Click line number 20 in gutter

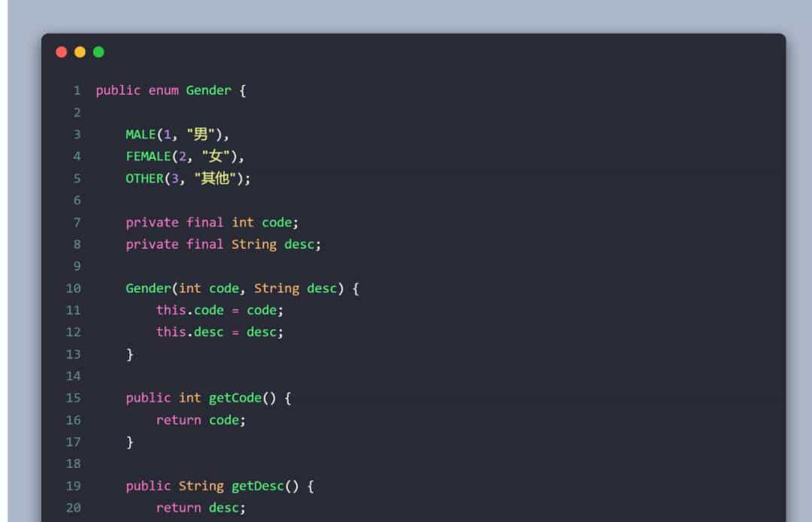(73, 508)
